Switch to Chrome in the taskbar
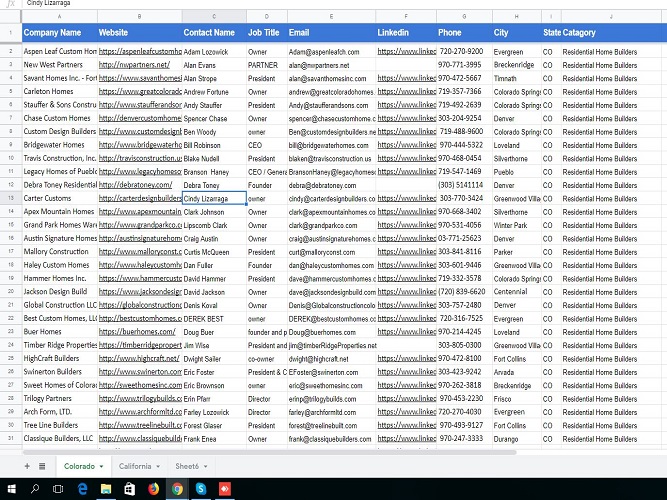 (x=177, y=489)
